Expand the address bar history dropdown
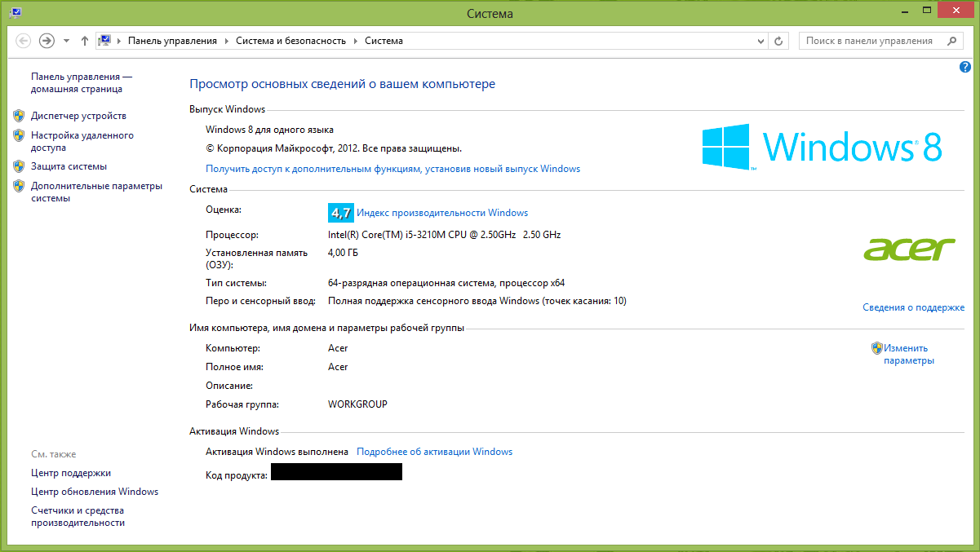The width and height of the screenshot is (980, 552). coord(759,41)
